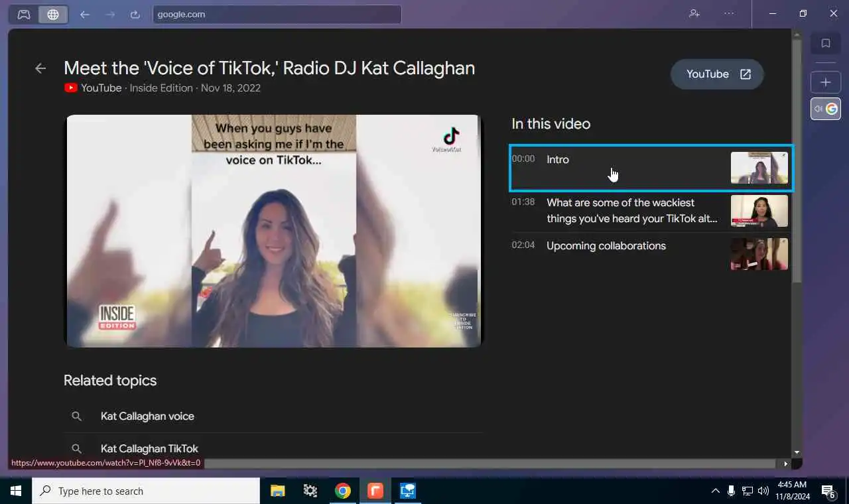Viewport: 849px width, 504px height.
Task: Click Intro chapter thumbnail image
Action: [759, 168]
